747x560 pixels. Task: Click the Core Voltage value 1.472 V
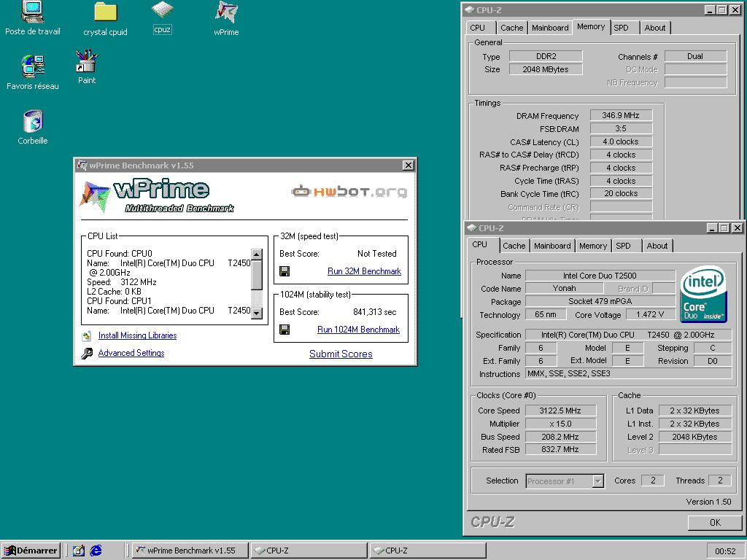650,314
